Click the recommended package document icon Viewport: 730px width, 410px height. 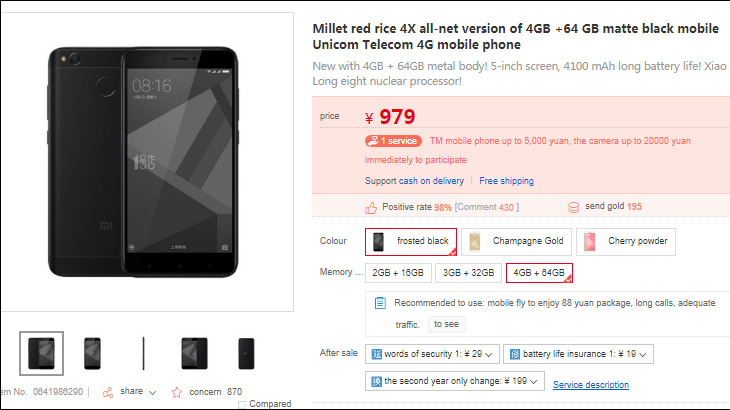pos(380,303)
